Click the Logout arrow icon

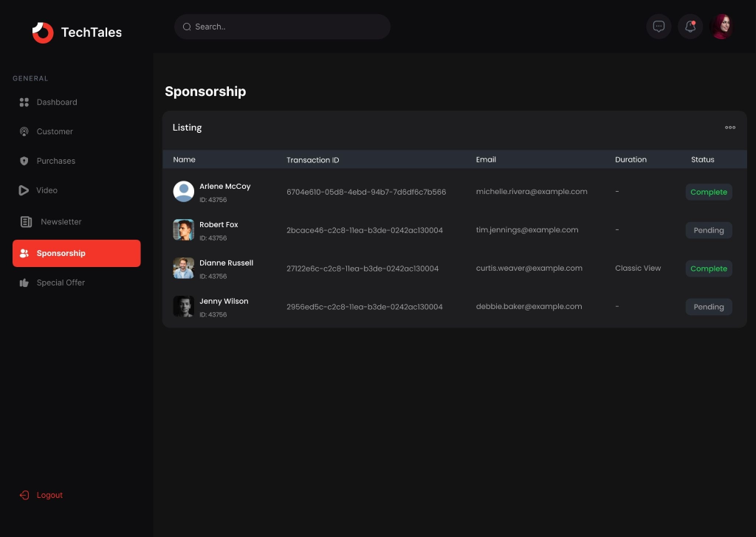click(24, 495)
